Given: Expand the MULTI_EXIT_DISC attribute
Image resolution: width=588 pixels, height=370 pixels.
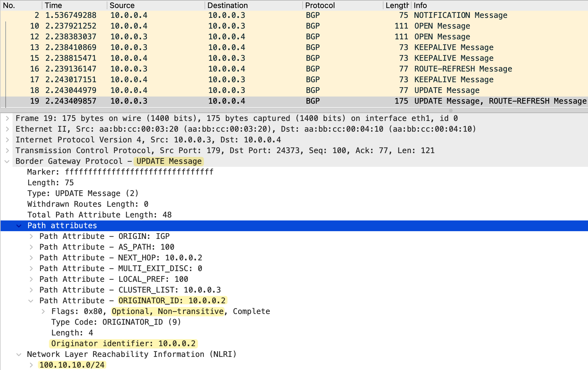Looking at the screenshot, I should [x=31, y=268].
